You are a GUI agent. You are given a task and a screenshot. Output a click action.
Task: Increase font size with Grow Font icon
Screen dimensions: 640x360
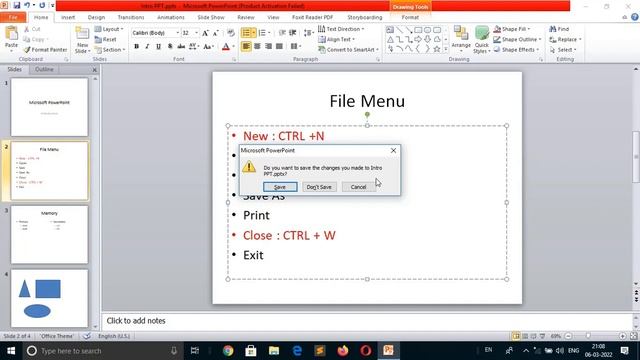(205, 33)
